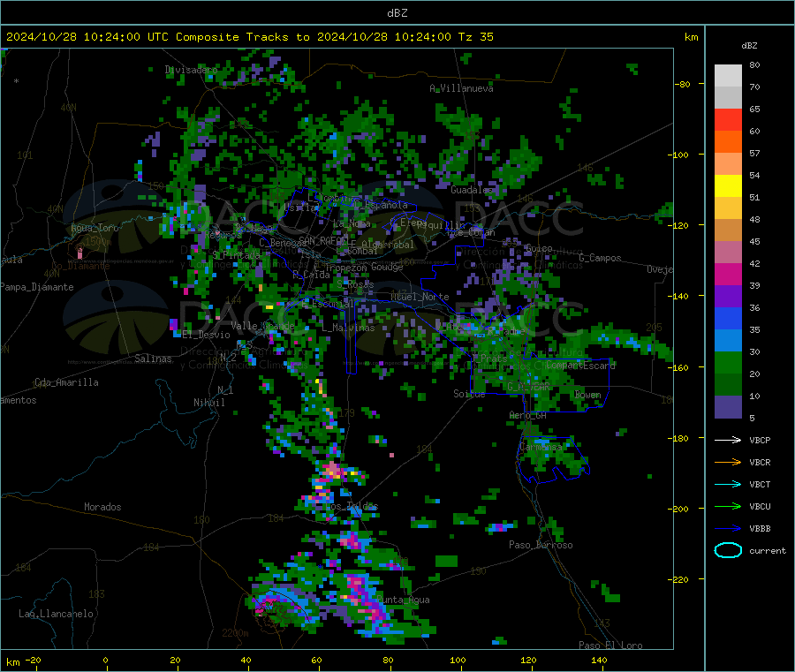Click the -80 km vertical axis tick
The width and height of the screenshot is (795, 672).
point(683,84)
